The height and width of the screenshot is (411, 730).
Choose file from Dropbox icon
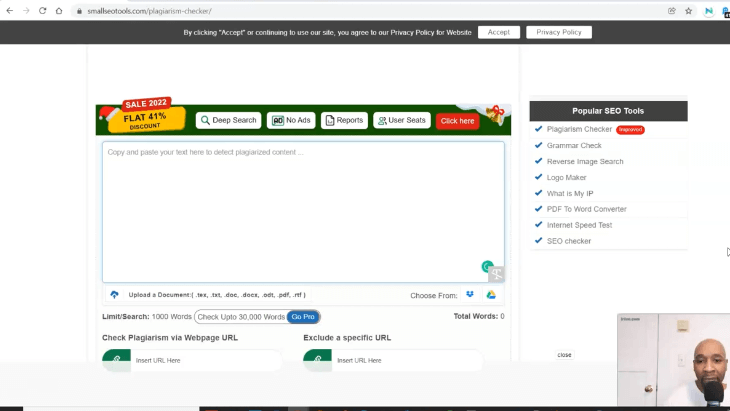pos(470,295)
